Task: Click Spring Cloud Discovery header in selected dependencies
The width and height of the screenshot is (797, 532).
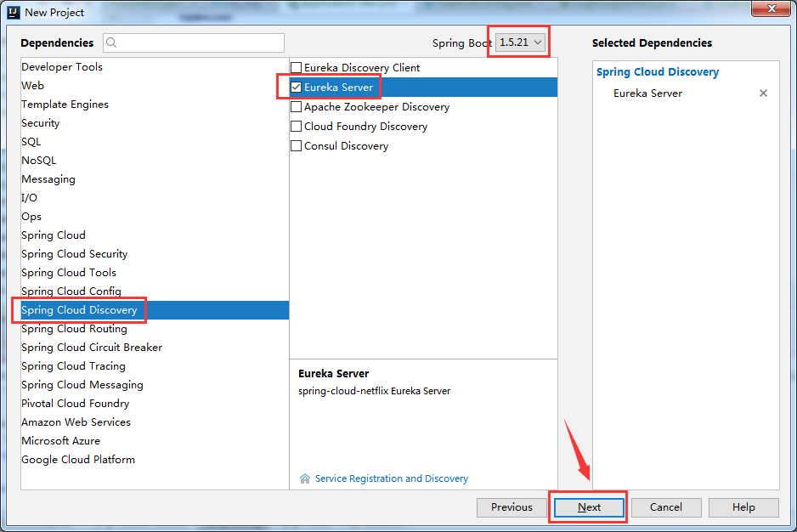Action: pos(658,71)
